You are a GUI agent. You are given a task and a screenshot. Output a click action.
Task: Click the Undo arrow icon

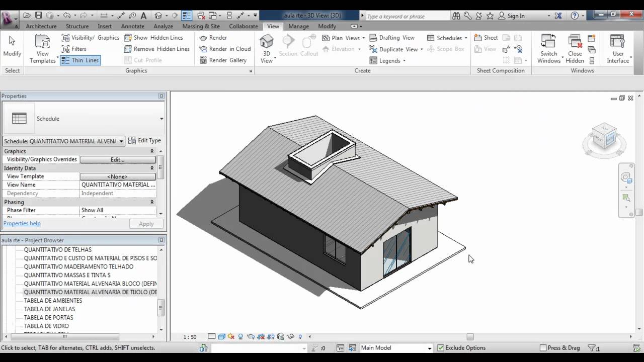click(66, 16)
